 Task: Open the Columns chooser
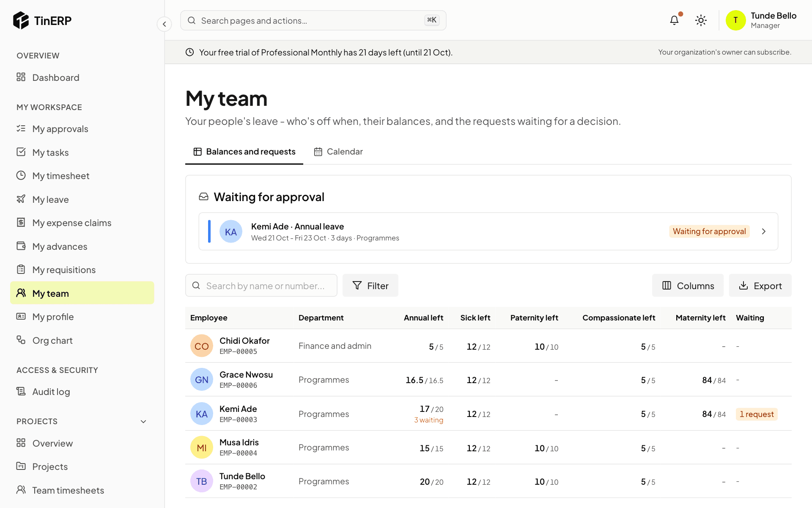point(688,286)
